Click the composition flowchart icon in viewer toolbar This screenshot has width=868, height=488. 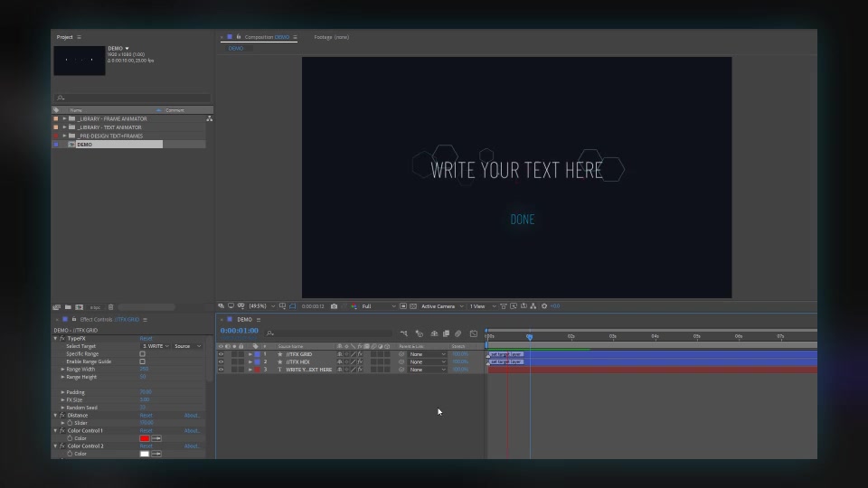(x=533, y=306)
